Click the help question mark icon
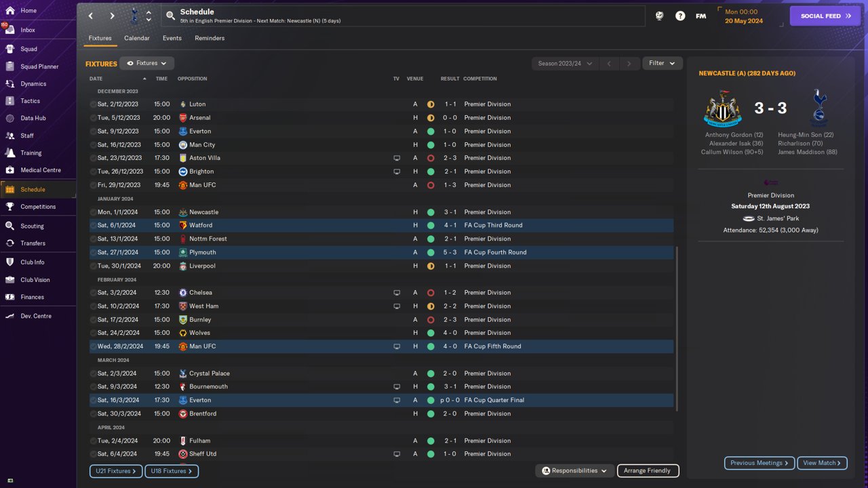Image resolution: width=868 pixels, height=488 pixels. pyautogui.click(x=680, y=16)
